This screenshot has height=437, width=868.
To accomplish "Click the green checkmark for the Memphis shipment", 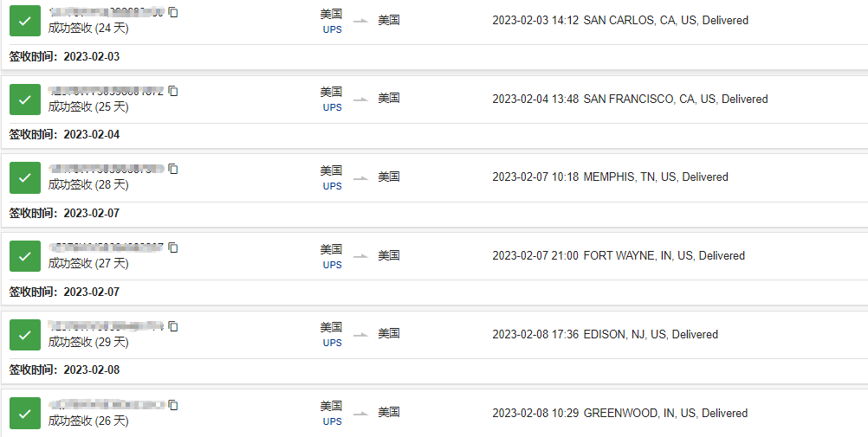I will pos(25,177).
